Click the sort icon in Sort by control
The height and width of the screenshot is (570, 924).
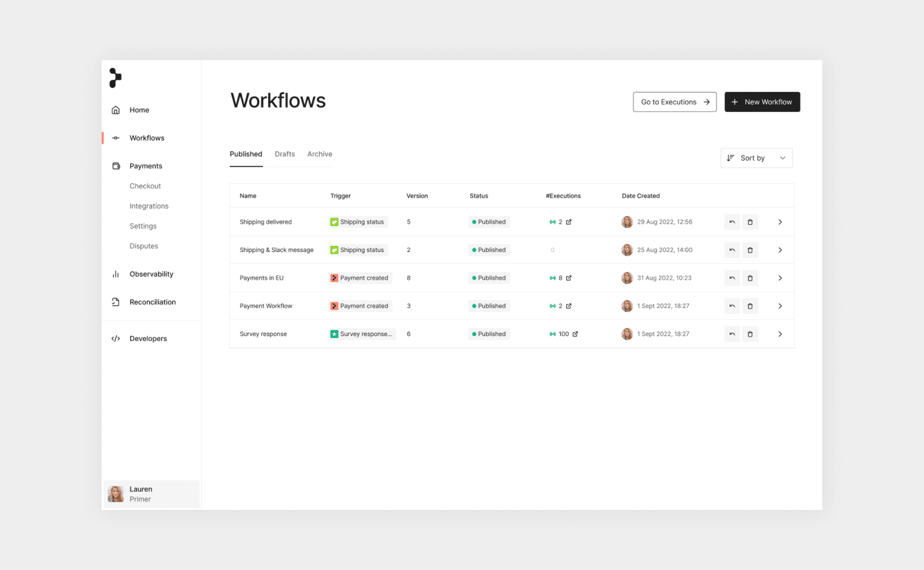[730, 158]
